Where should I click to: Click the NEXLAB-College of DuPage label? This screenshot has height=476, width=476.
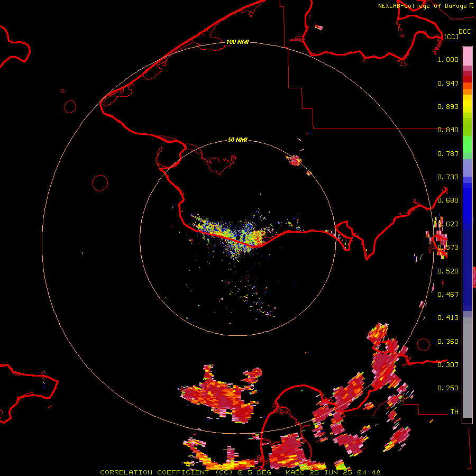423,6
